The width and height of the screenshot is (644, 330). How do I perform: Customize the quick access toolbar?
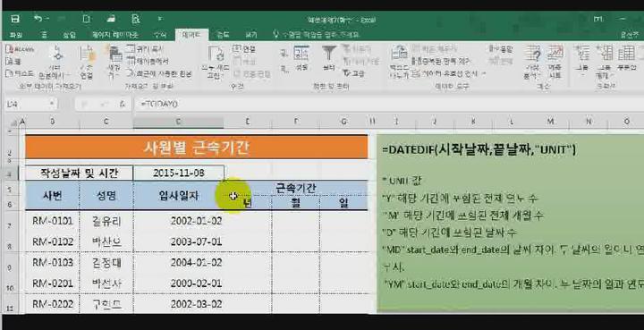tap(160, 19)
